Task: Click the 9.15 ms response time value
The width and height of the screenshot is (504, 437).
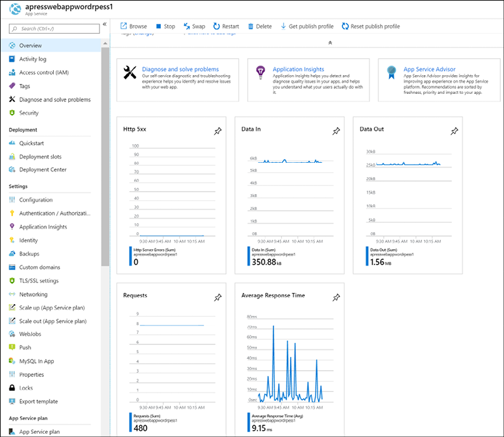Action: click(x=262, y=428)
